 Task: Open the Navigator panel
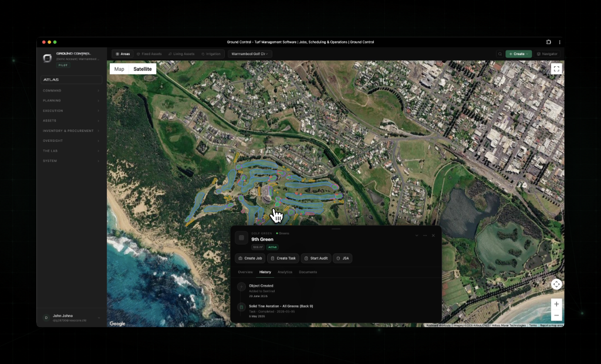point(547,54)
